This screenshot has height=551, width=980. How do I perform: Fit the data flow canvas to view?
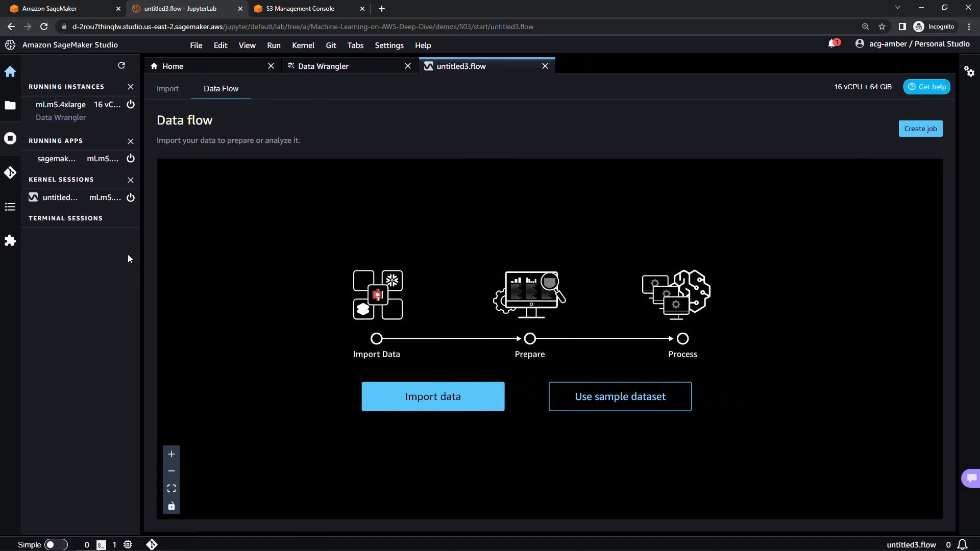click(171, 489)
